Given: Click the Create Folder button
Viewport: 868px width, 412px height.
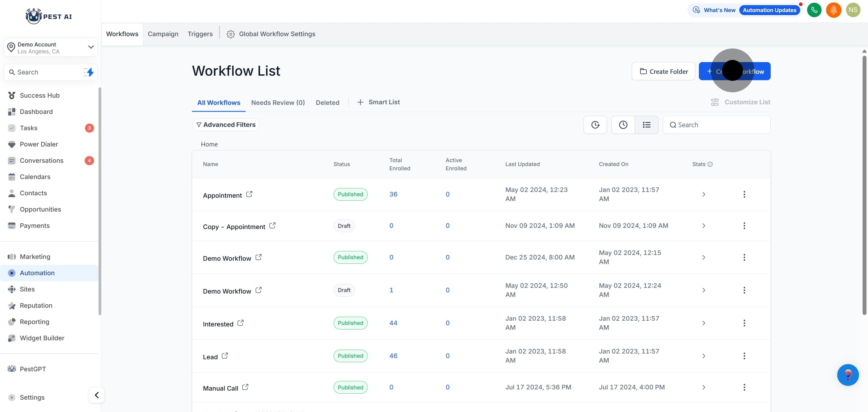Looking at the screenshot, I should point(663,71).
